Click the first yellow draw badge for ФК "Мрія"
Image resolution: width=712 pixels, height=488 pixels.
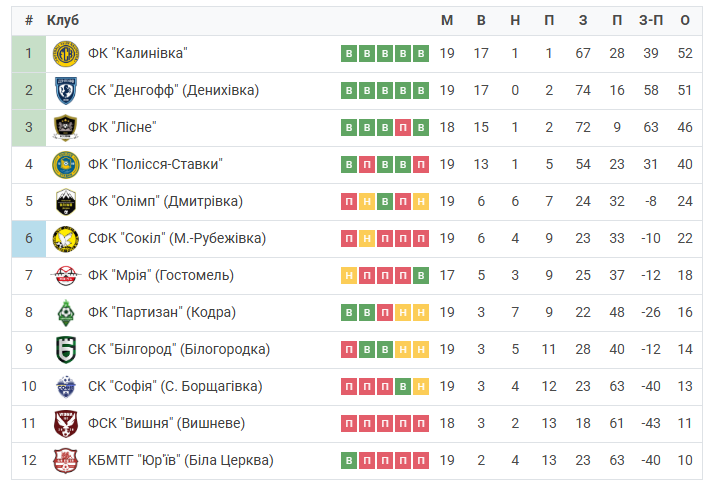point(349,276)
